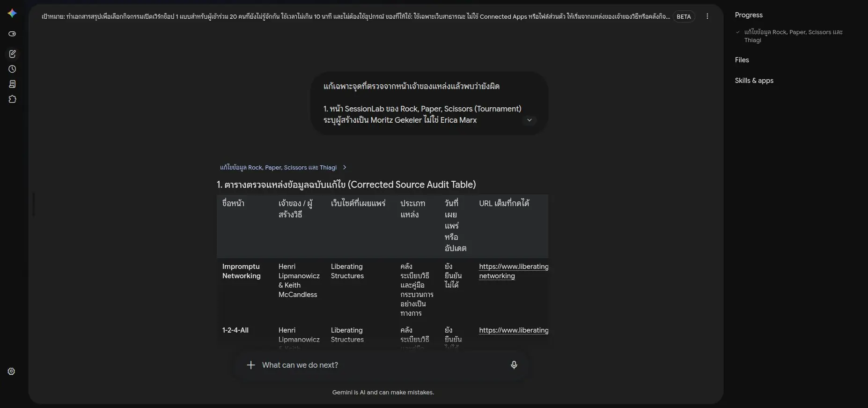Click 'Liberating Structures' cell in Impromptu Networking row
Screen dimensions: 868x408
pyautogui.click(x=347, y=271)
